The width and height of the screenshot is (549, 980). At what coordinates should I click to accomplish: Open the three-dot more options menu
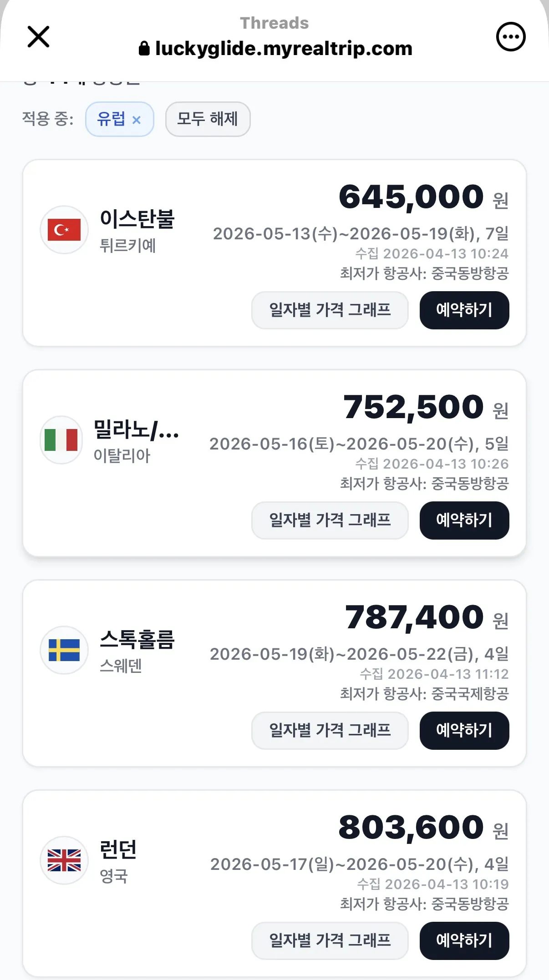510,36
